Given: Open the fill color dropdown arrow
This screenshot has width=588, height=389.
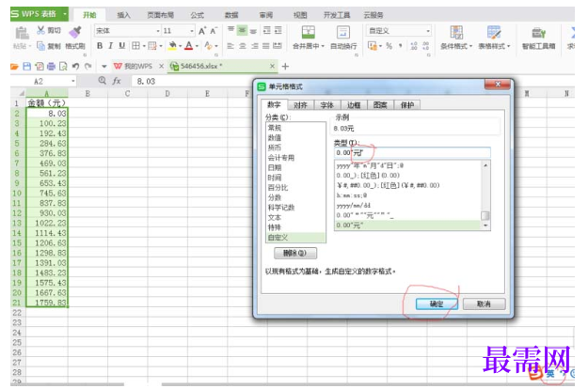Looking at the screenshot, I should pos(181,46).
